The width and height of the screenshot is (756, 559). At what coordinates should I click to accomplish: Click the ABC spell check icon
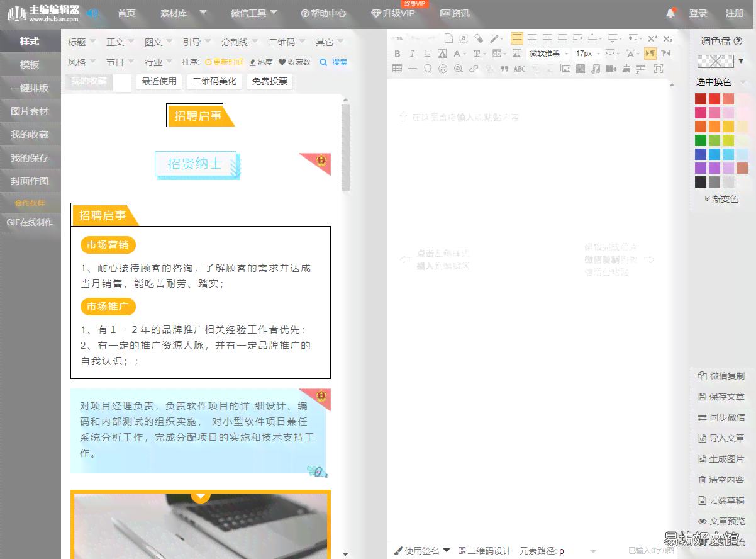coord(520,69)
